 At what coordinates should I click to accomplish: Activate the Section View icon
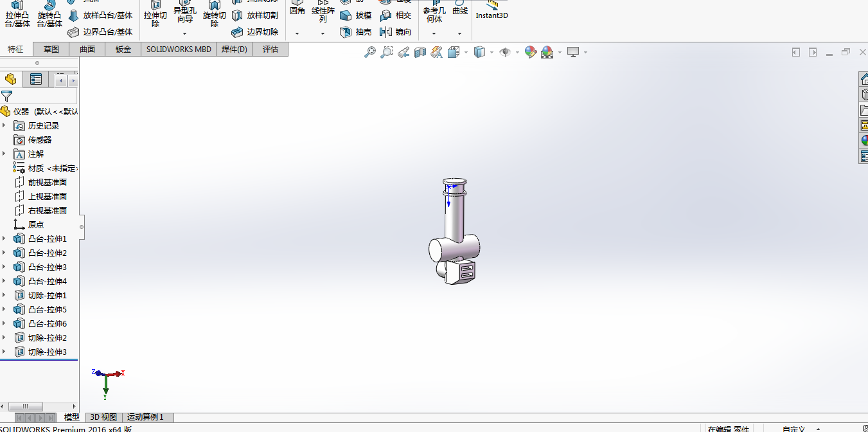point(420,52)
